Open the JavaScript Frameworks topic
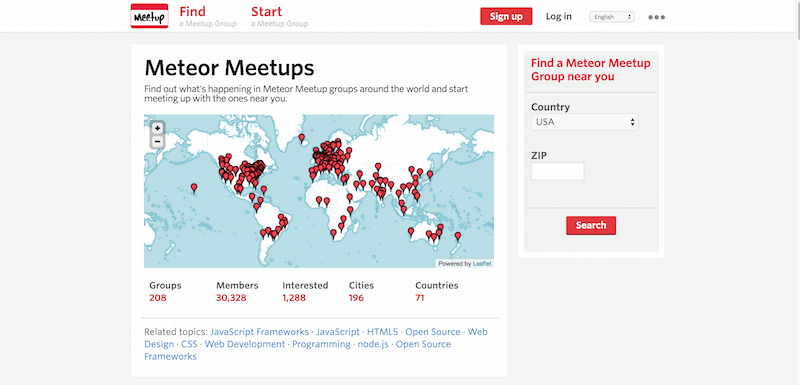 (x=259, y=332)
